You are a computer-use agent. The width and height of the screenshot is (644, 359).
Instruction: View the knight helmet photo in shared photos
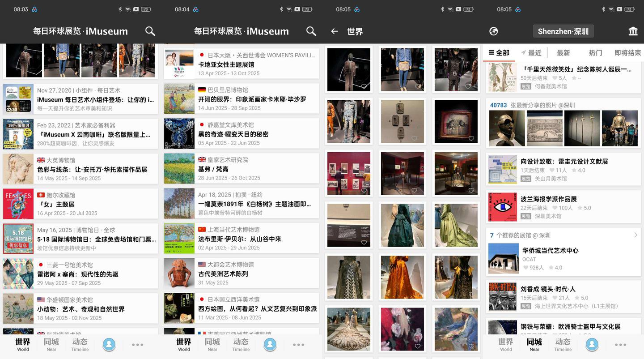[x=507, y=128]
